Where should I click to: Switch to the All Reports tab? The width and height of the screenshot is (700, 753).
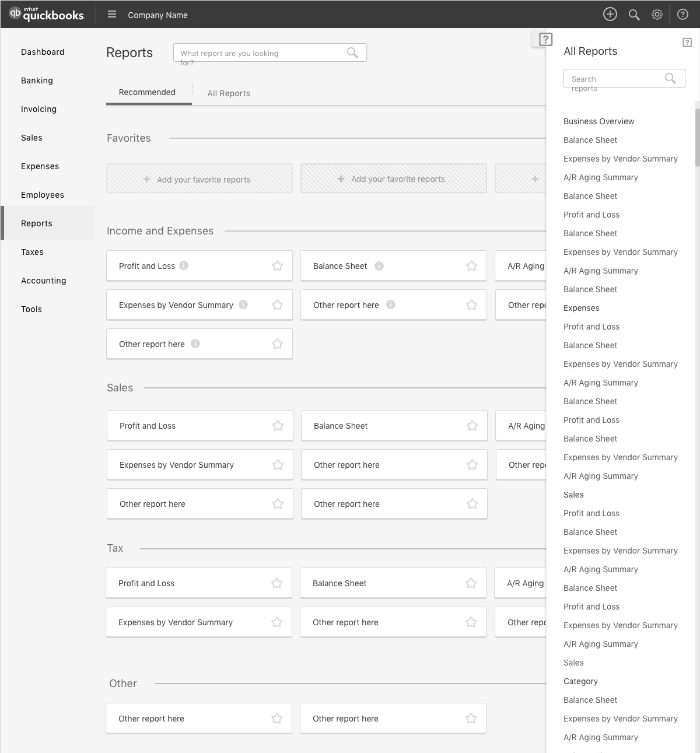pyautogui.click(x=229, y=93)
